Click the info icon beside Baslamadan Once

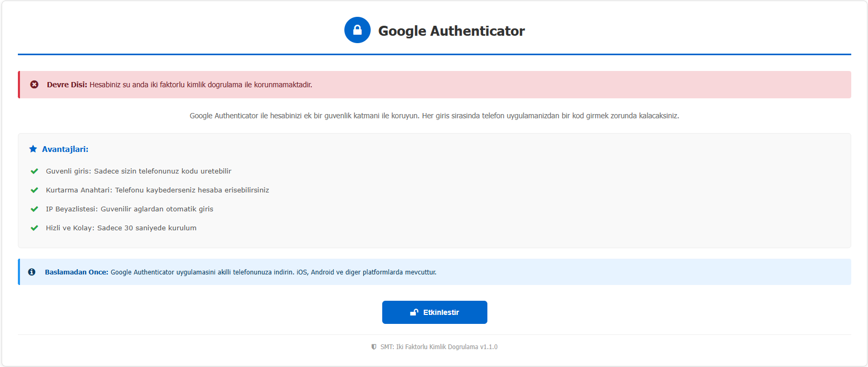tap(32, 272)
